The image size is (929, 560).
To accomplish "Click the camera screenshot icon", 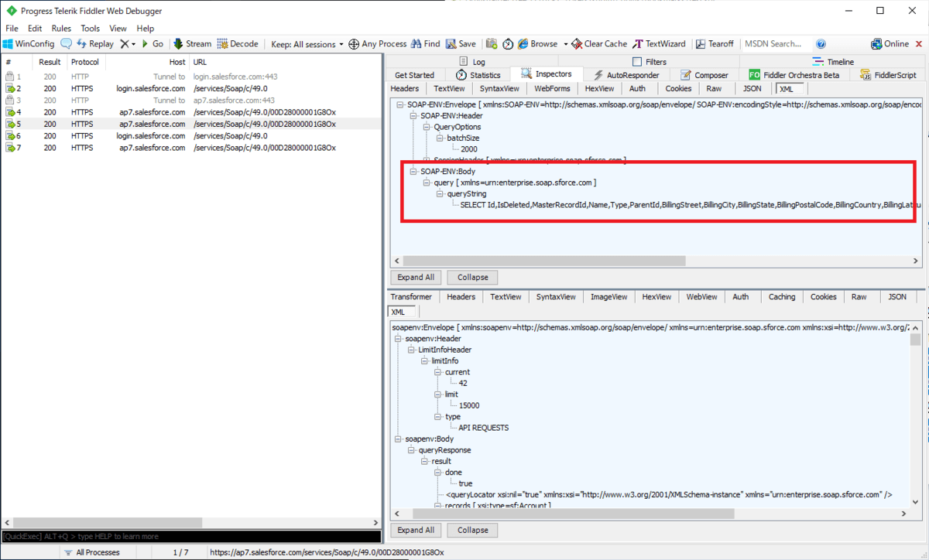I will [492, 44].
